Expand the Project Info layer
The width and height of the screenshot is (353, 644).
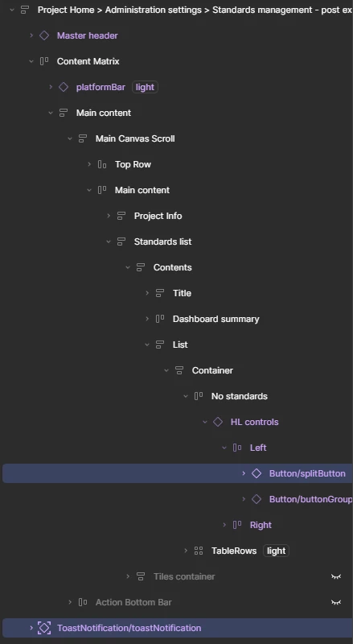(109, 216)
